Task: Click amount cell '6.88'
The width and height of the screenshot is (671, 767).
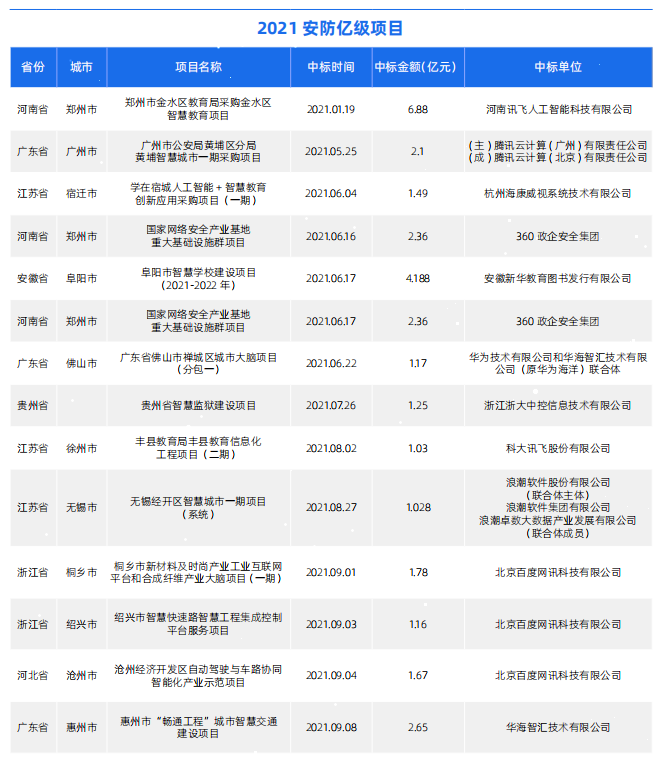Action: point(418,109)
